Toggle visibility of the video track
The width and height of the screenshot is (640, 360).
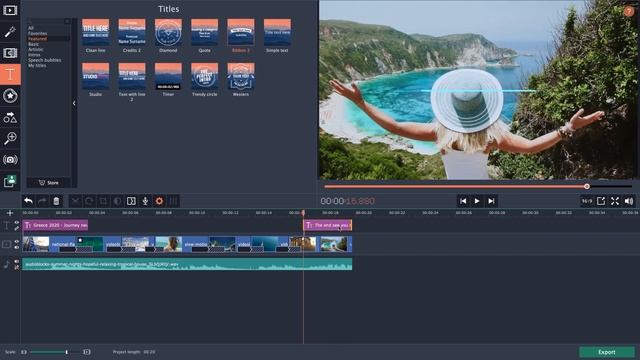17,242
